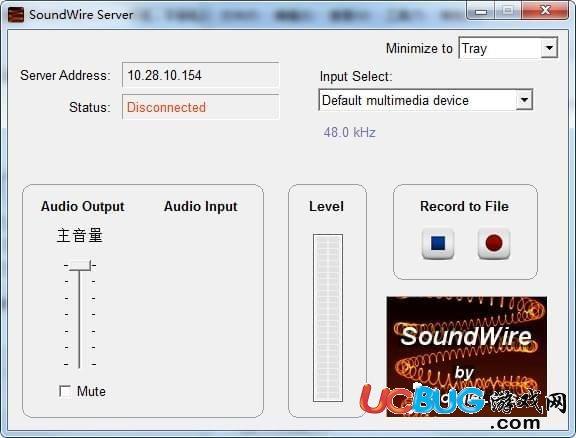Screen dimensions: 576x438
Task: Open the Minimize to dropdown arrow
Action: pos(549,48)
